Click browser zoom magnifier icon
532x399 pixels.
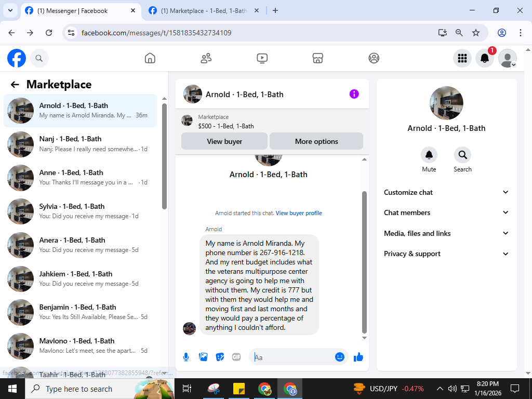click(459, 33)
